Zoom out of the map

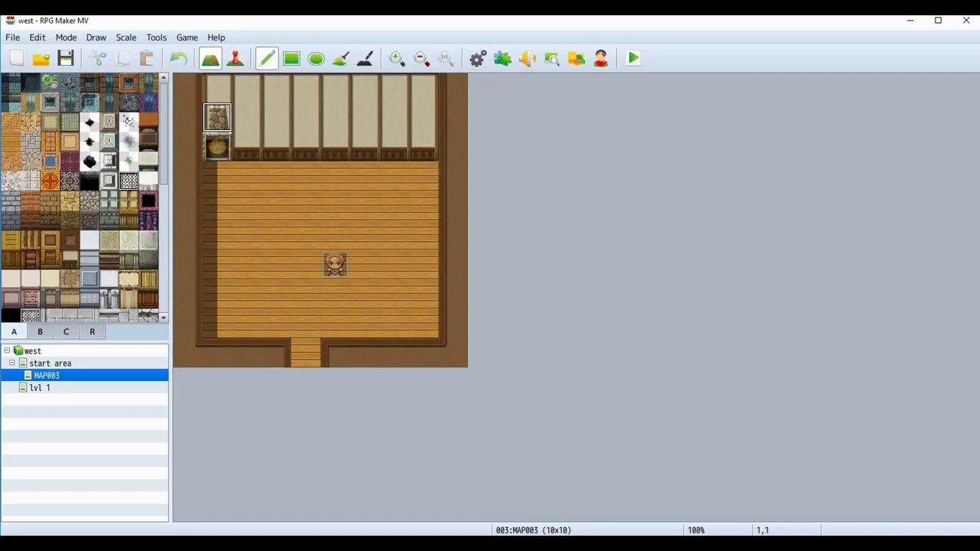coord(421,58)
